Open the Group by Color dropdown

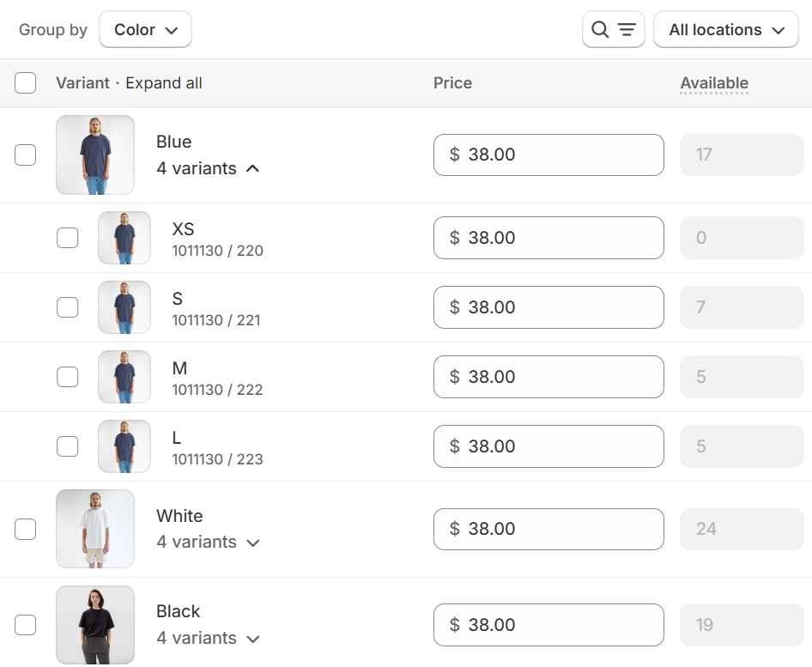coord(146,29)
